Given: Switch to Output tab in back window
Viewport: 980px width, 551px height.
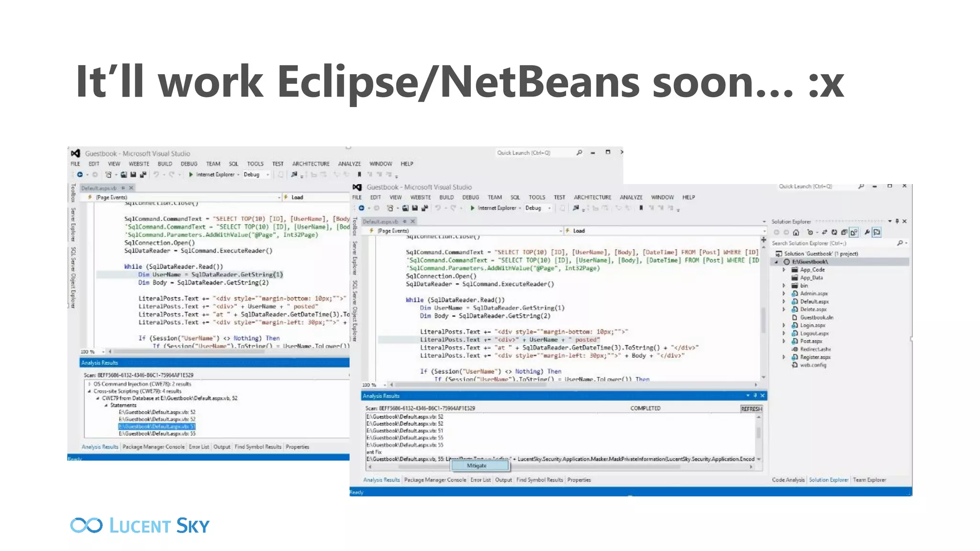Looking at the screenshot, I should click(222, 447).
